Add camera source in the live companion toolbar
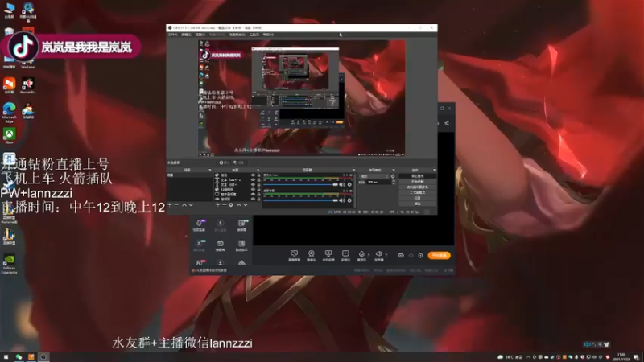 [312, 255]
